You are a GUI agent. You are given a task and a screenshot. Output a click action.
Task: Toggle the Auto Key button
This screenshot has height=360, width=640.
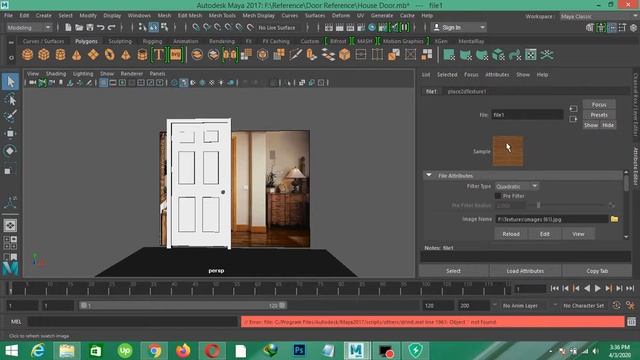pyautogui.click(x=617, y=305)
